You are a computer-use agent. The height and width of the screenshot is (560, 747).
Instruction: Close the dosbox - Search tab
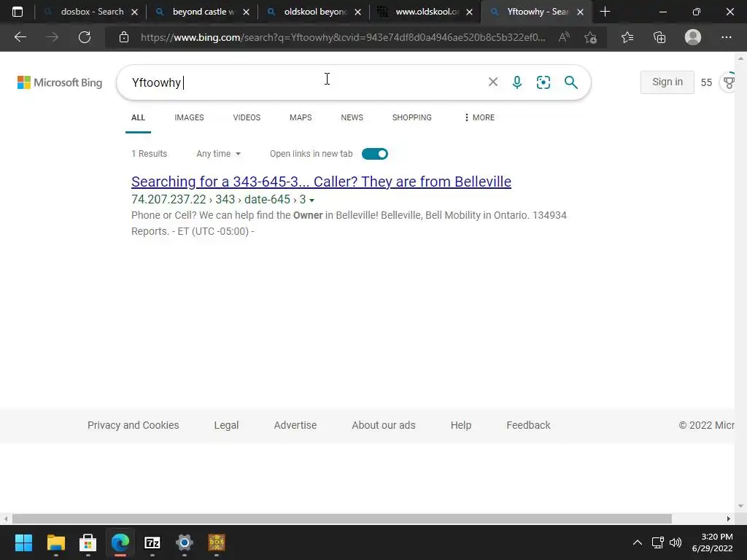134,12
